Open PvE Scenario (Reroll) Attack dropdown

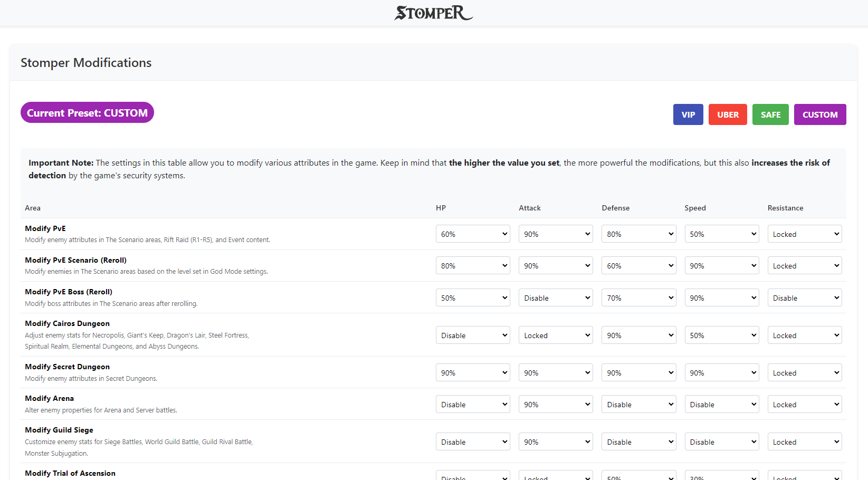(x=556, y=265)
